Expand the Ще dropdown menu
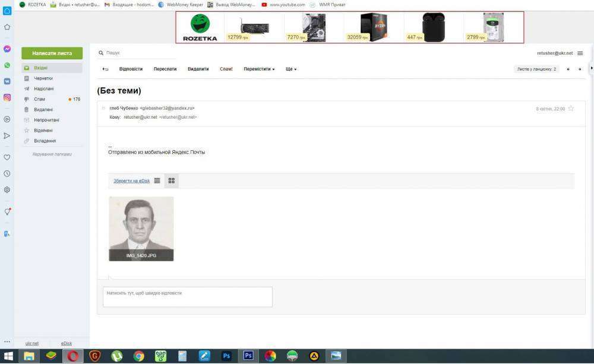 point(290,69)
